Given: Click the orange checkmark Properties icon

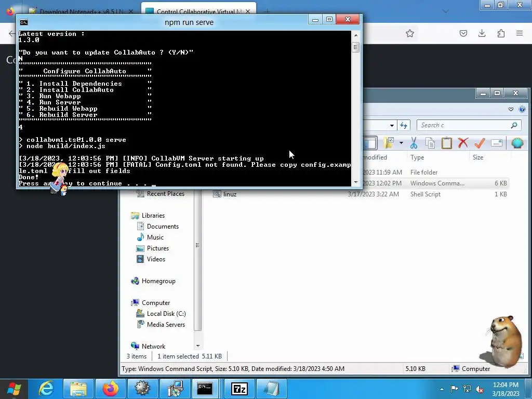Looking at the screenshot, I should 480,143.
